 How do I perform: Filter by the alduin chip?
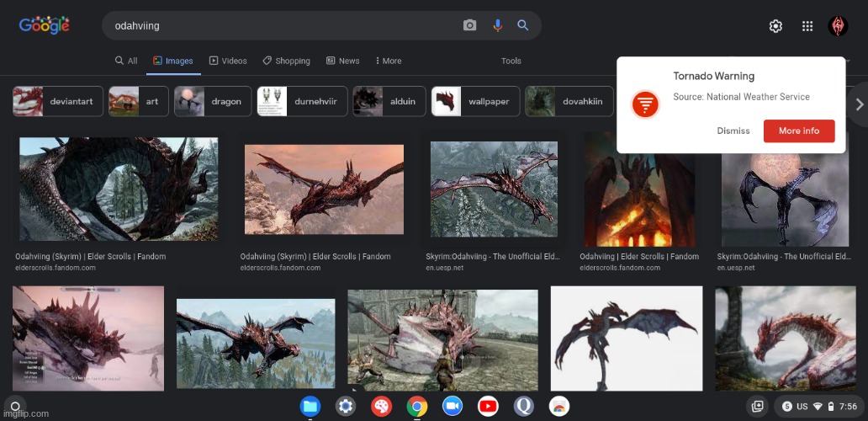389,101
